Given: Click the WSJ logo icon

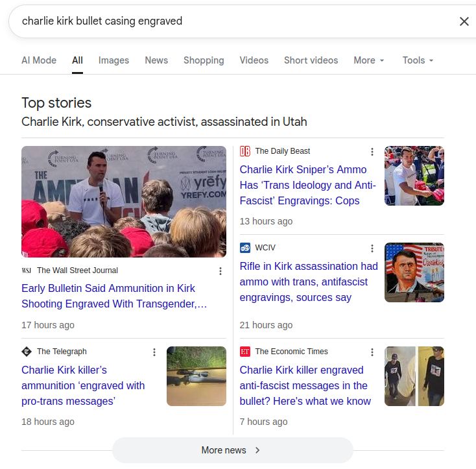Looking at the screenshot, I should (27, 270).
